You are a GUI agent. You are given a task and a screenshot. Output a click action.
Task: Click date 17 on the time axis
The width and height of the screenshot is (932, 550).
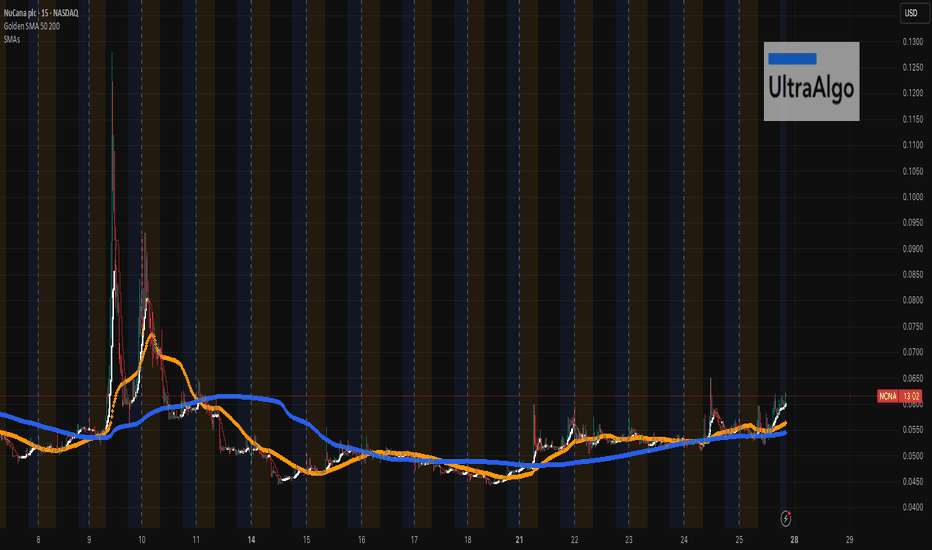(x=414, y=540)
